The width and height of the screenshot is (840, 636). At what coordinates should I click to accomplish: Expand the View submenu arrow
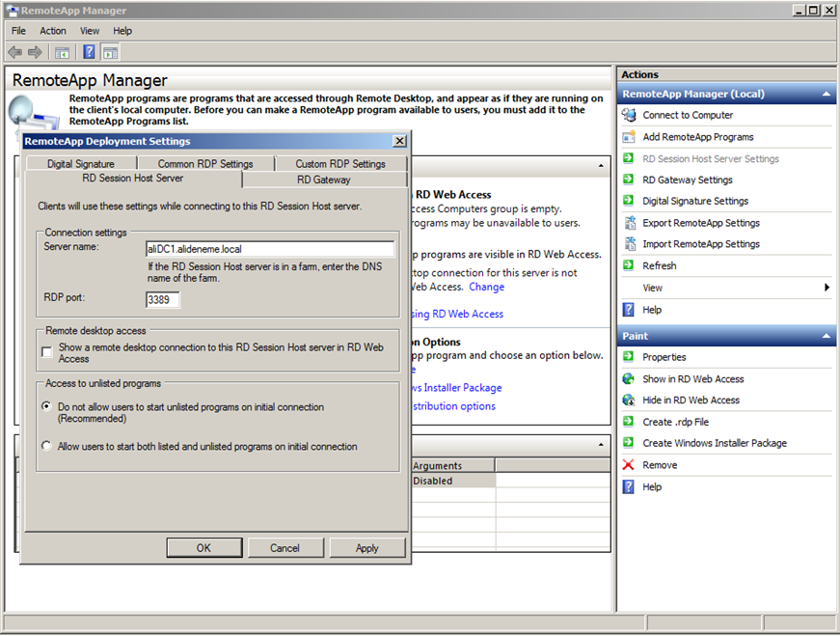[x=827, y=288]
